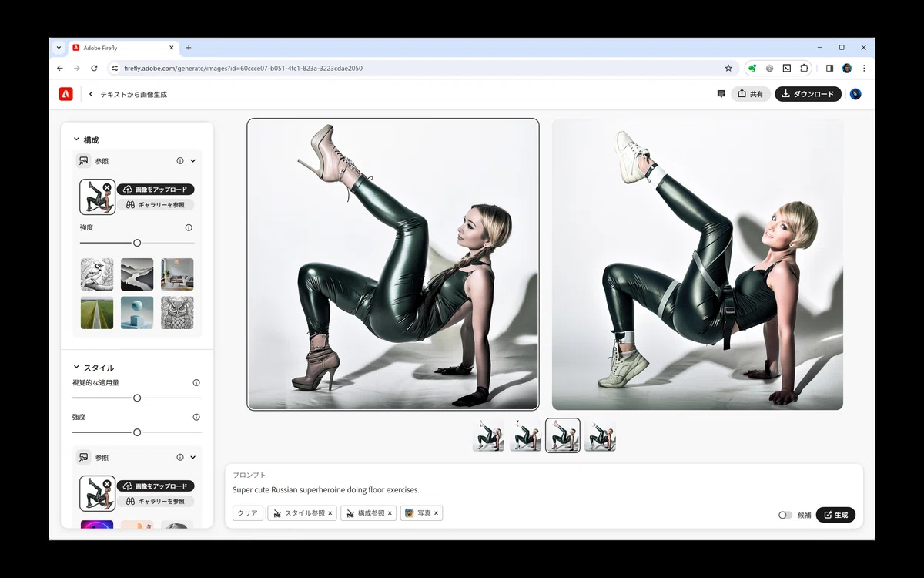Collapse the 構成 section
This screenshot has width=924, height=578.
76,139
